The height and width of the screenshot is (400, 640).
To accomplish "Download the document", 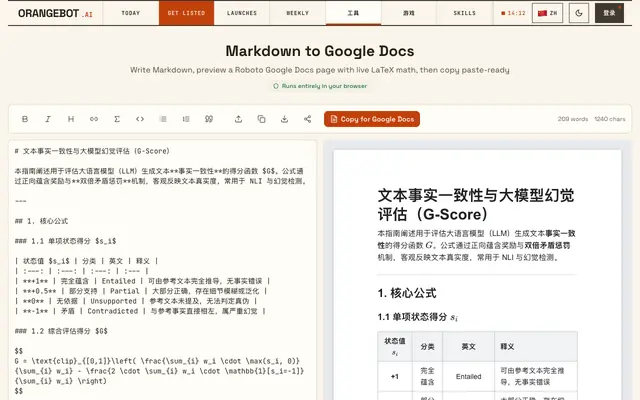I will point(284,119).
